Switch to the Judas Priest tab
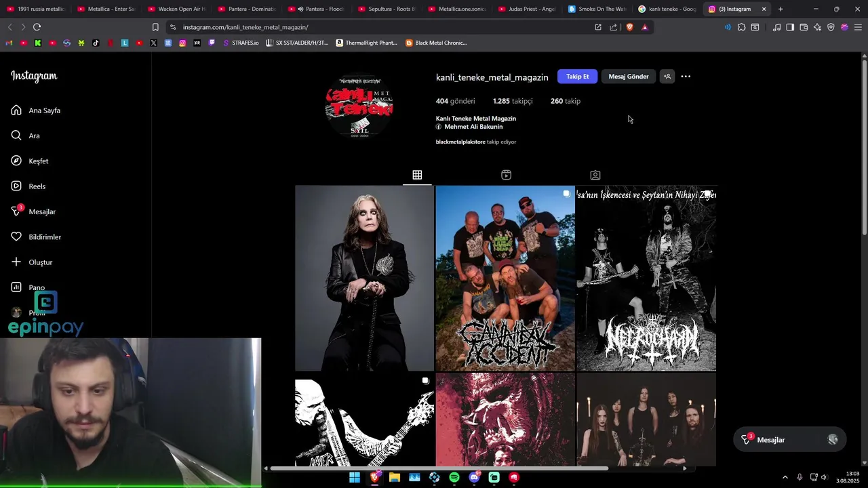 coord(527,9)
